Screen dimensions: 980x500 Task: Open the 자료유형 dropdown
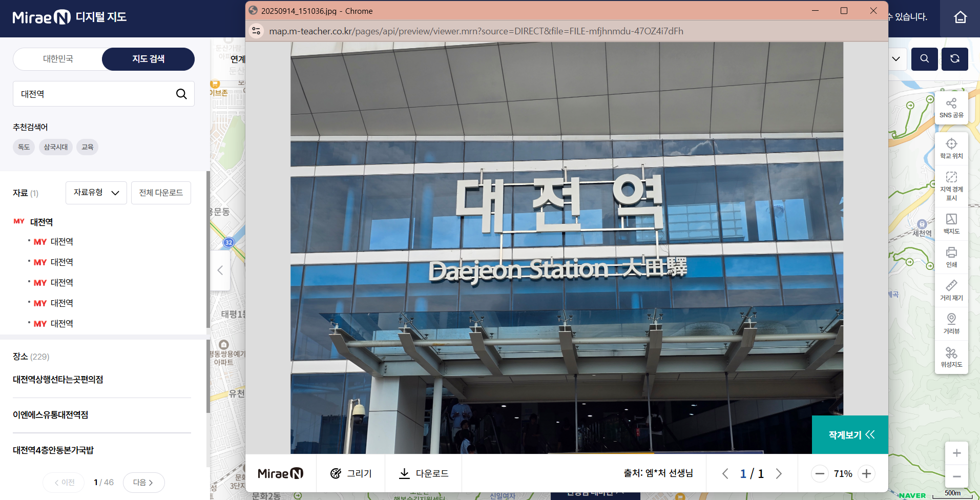[x=96, y=193]
